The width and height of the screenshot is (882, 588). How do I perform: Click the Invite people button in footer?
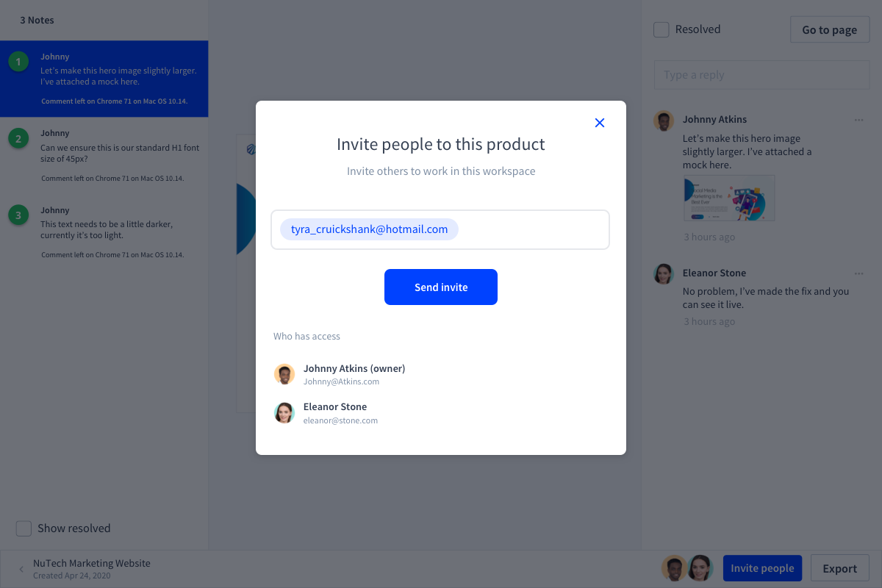click(x=762, y=568)
